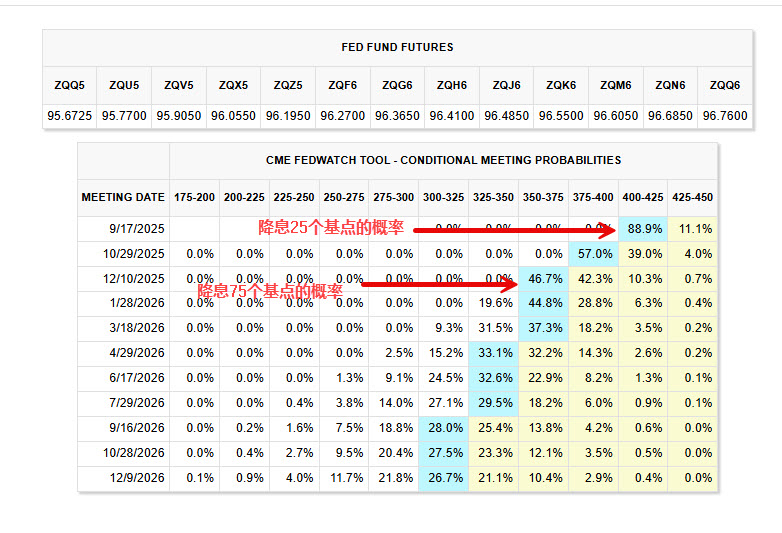Screen dimensions: 782x533
Task: Click the highlighted 33.1% probability cell
Action: (493, 353)
